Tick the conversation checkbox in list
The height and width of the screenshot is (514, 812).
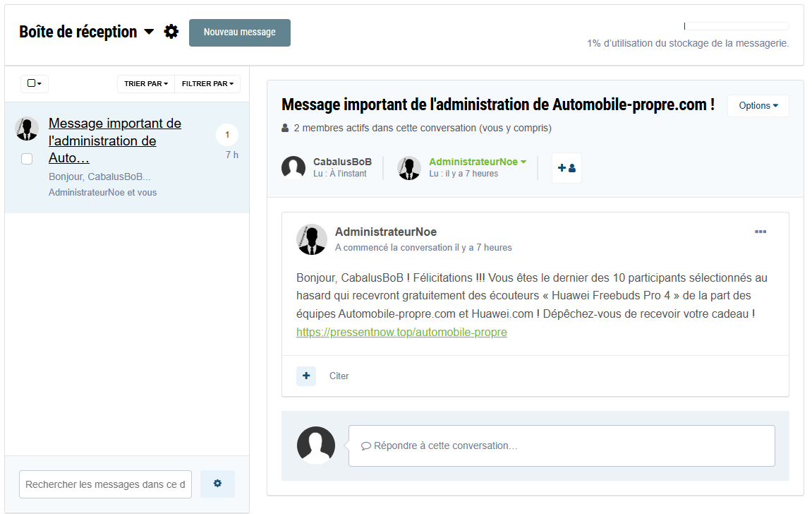click(27, 159)
